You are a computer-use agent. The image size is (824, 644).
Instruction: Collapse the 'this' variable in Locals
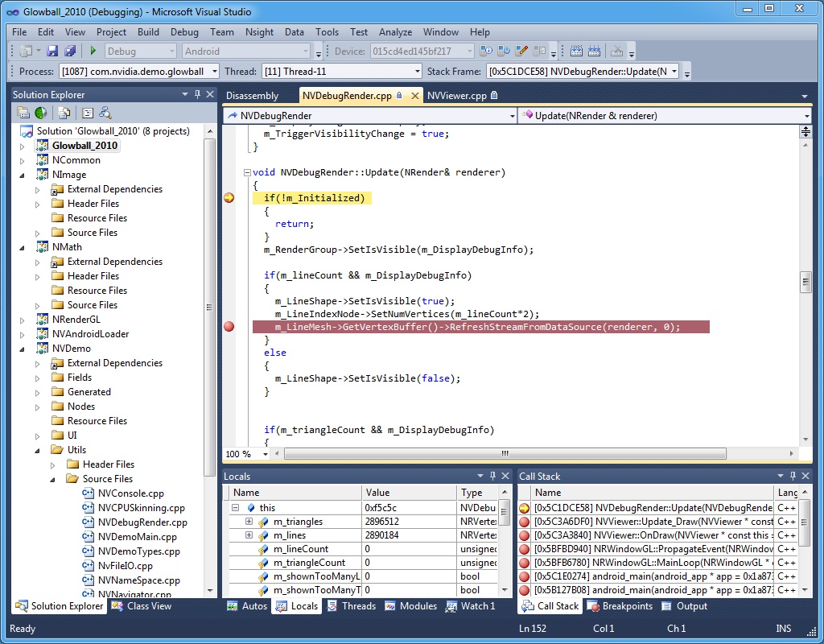click(236, 508)
